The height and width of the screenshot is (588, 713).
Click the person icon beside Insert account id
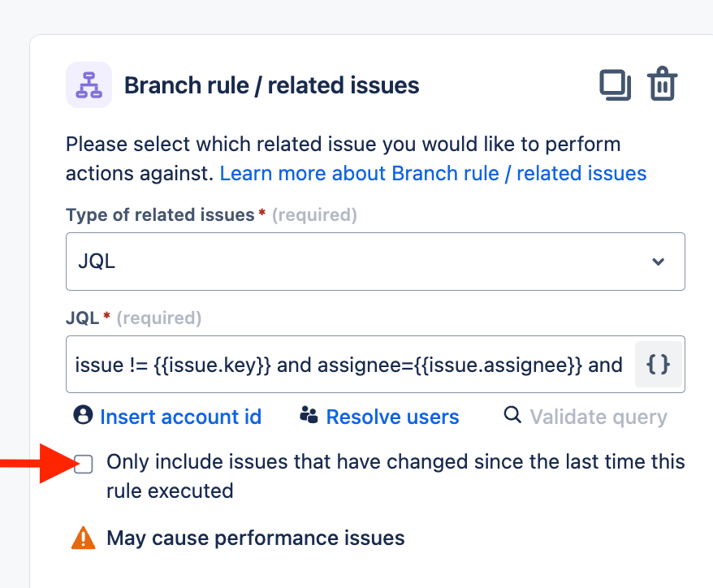point(83,415)
